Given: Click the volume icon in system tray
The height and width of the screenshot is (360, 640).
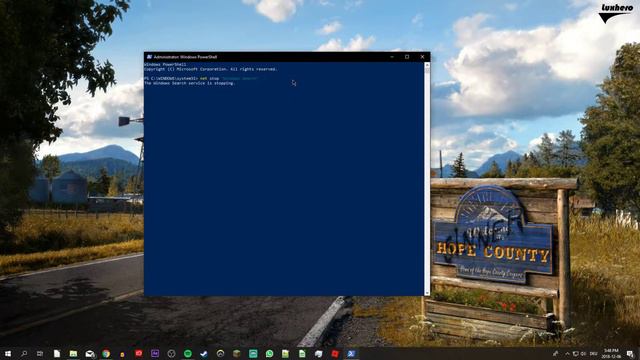Looking at the screenshot, I should point(583,353).
